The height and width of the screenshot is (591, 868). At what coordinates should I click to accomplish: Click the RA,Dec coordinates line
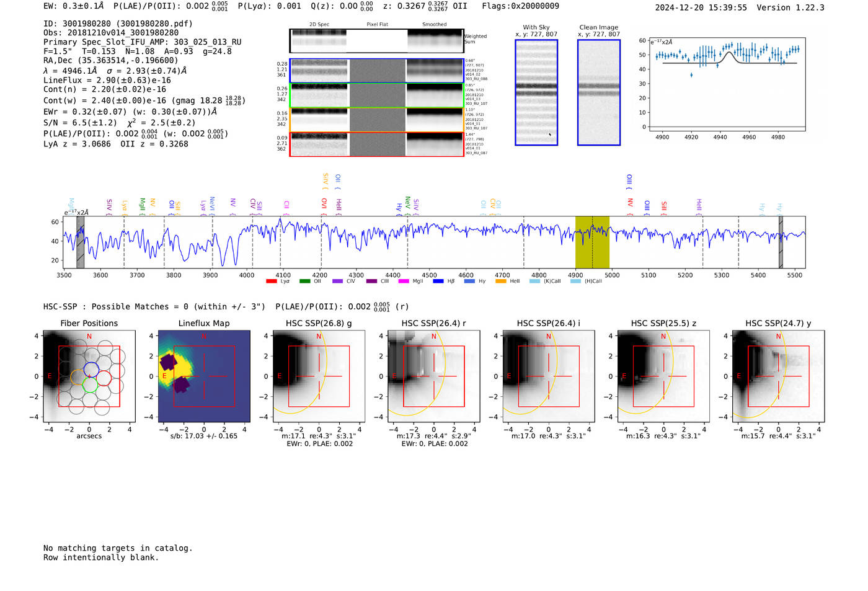111,61
